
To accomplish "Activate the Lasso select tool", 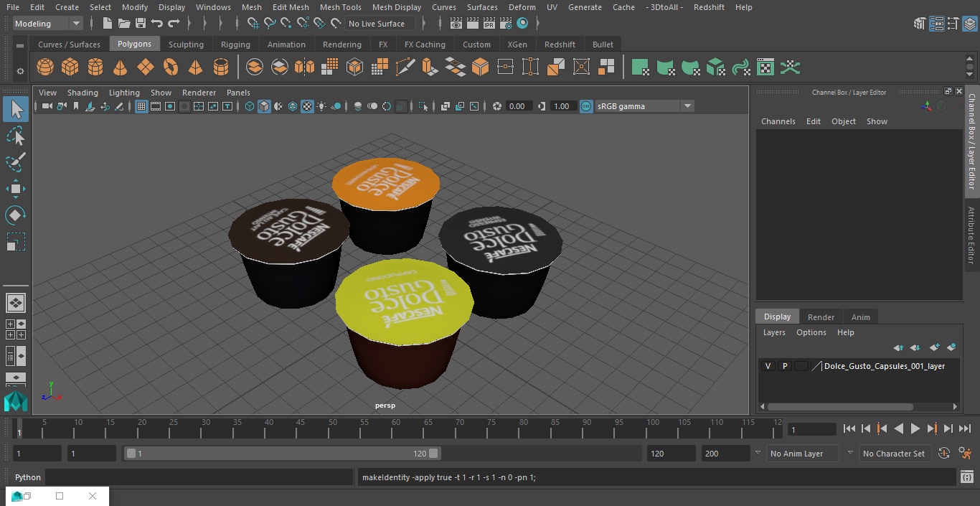I will (x=16, y=136).
